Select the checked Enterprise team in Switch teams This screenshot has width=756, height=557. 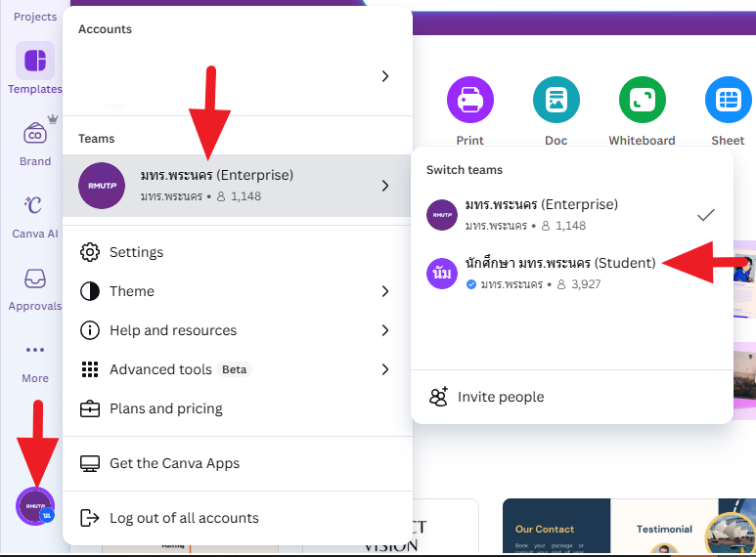click(x=571, y=214)
